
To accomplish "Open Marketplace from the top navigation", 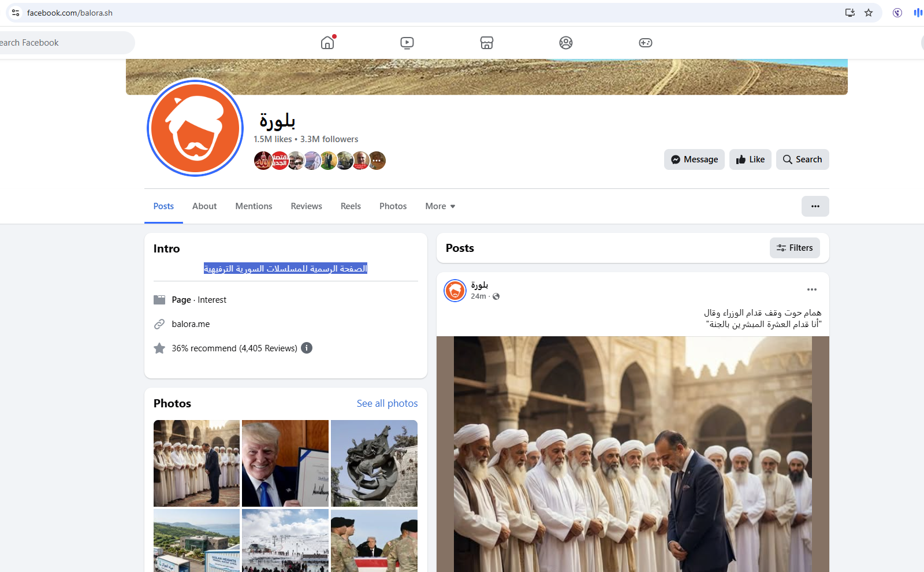I will click(x=486, y=42).
